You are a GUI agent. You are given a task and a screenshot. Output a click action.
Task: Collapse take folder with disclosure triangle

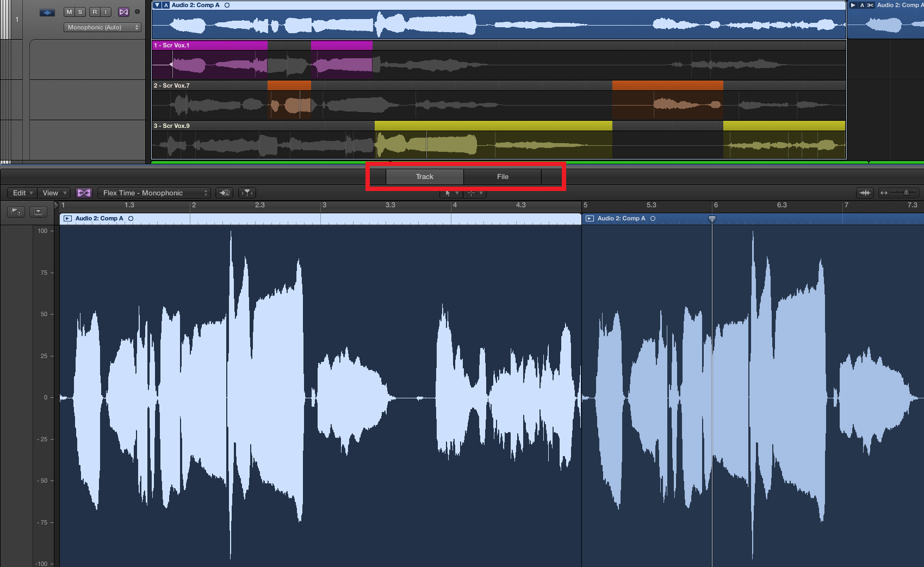point(157,5)
